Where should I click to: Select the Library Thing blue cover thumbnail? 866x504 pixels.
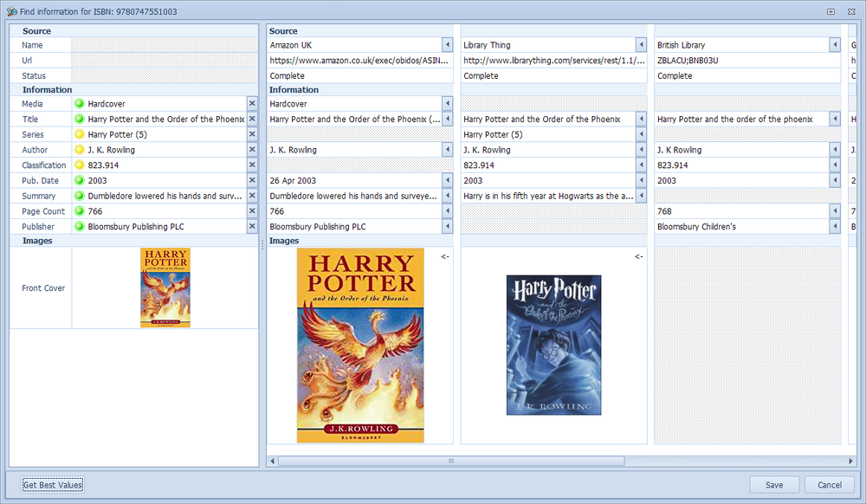click(x=554, y=345)
